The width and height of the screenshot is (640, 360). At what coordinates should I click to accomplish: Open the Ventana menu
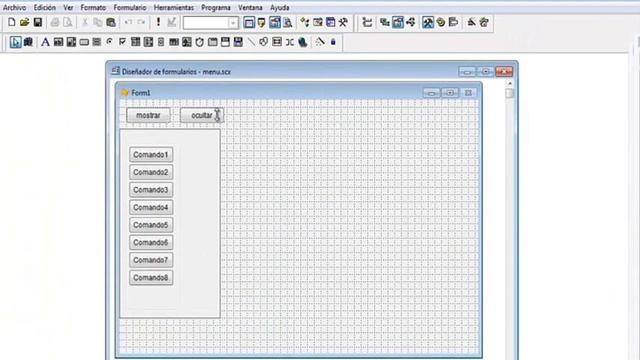coord(250,7)
